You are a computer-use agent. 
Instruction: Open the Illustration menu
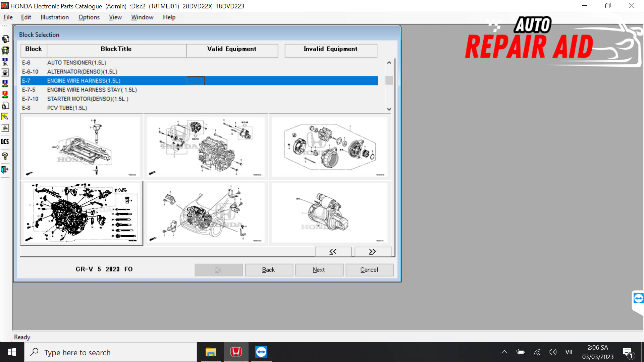(54, 17)
